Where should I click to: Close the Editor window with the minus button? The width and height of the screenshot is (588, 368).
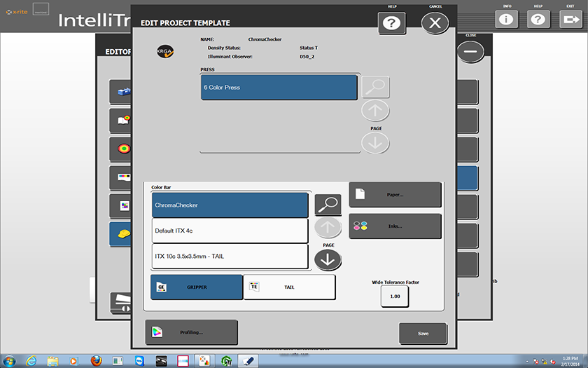point(470,51)
